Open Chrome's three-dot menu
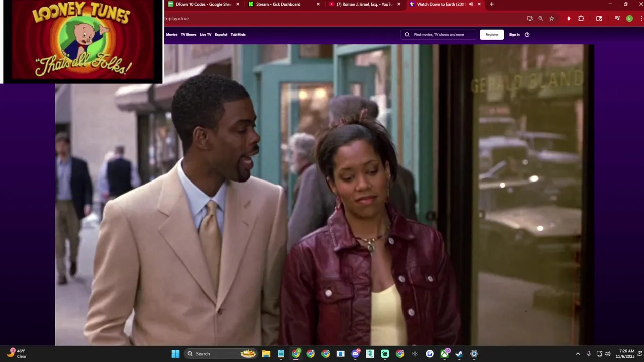644x362 pixels. [x=641, y=19]
